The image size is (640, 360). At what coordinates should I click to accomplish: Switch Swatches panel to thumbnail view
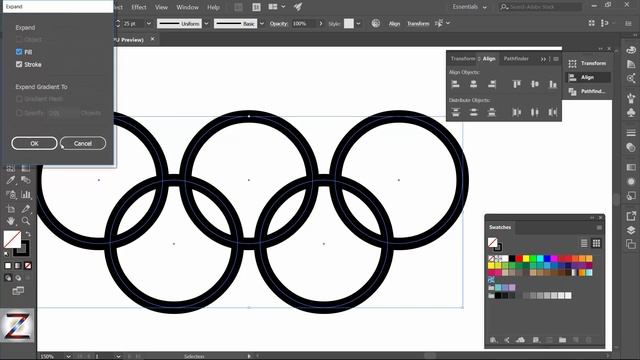(x=596, y=243)
